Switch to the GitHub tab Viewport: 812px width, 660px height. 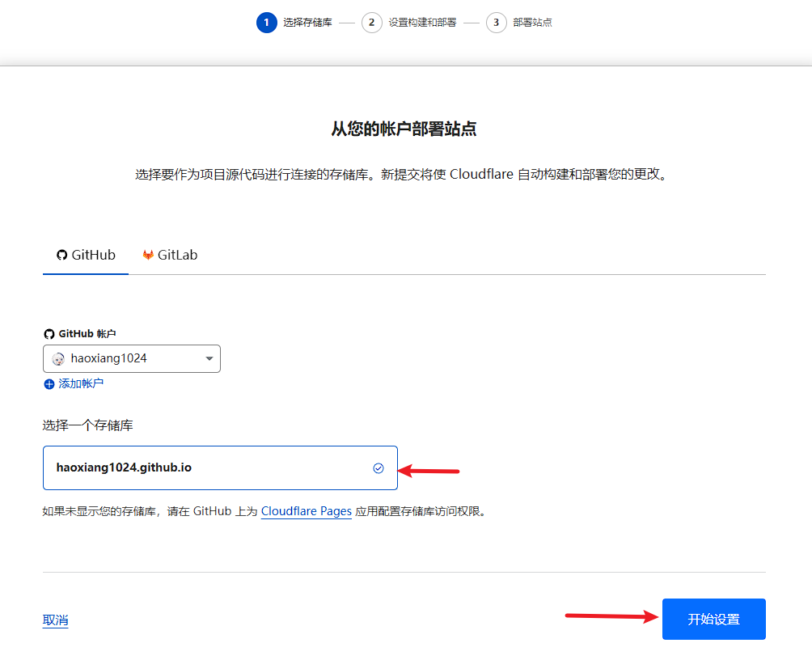point(86,255)
